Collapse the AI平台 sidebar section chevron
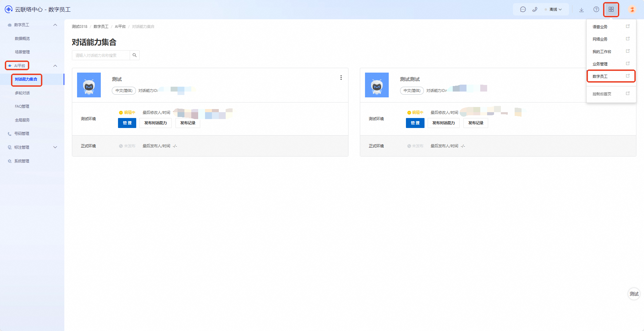 click(x=55, y=66)
